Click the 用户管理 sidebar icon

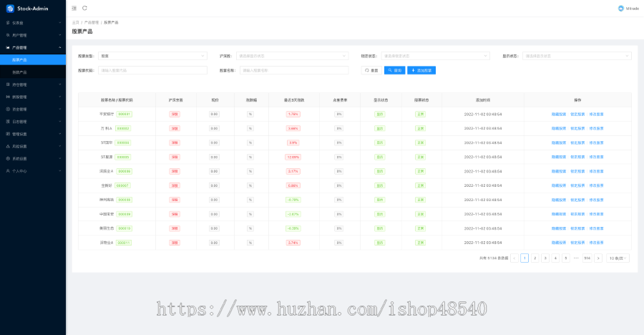pyautogui.click(x=8, y=35)
